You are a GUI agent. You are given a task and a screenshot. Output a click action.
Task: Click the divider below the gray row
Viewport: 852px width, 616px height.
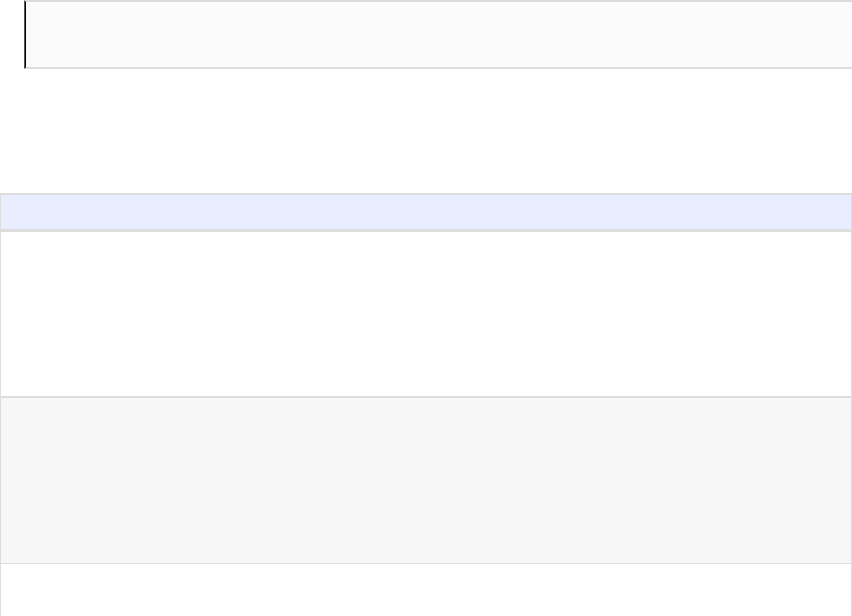[426, 563]
